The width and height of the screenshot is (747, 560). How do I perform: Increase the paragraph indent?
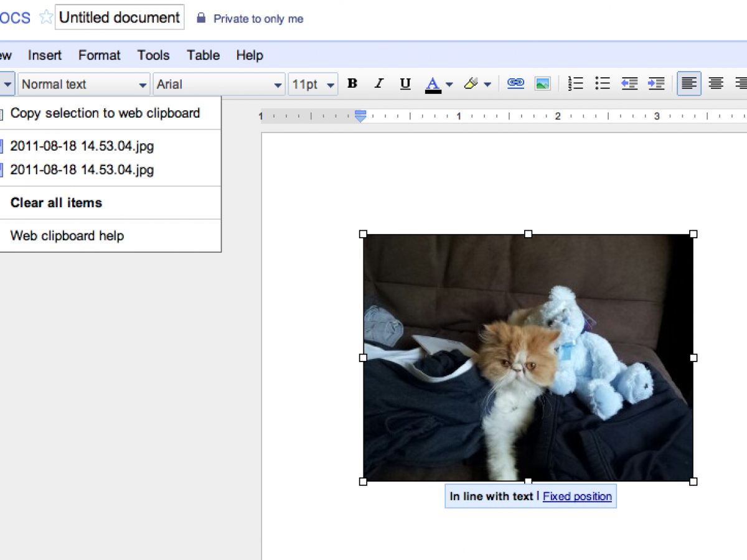pos(656,84)
